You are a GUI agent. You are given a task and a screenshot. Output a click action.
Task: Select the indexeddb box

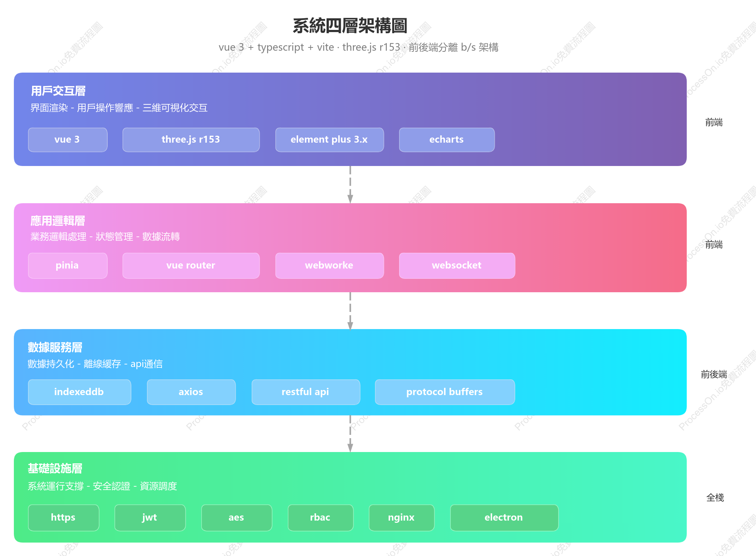tap(79, 392)
